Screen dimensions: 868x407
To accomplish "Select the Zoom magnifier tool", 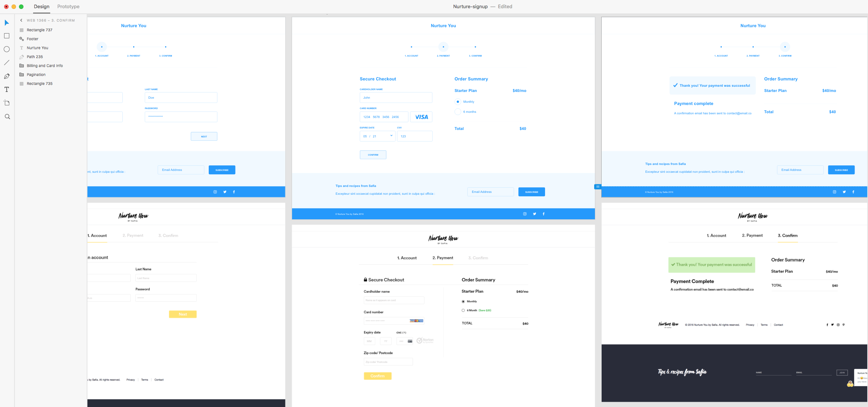I will tap(7, 117).
